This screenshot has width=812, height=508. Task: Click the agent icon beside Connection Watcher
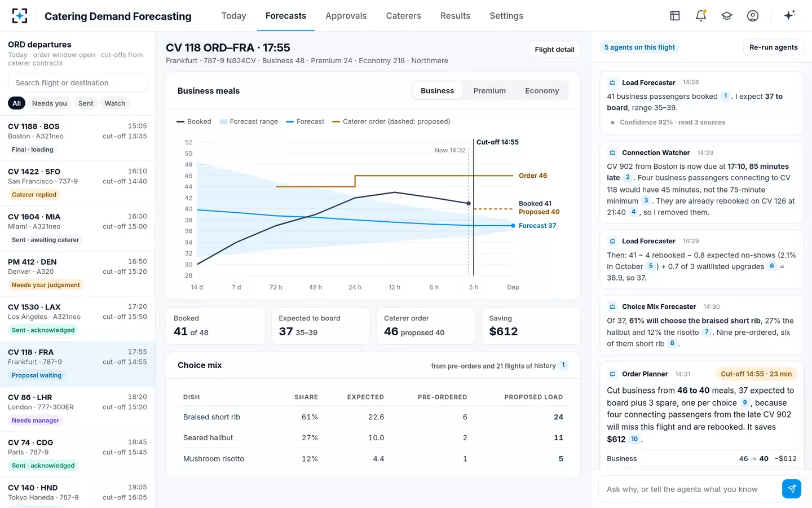[x=612, y=153]
